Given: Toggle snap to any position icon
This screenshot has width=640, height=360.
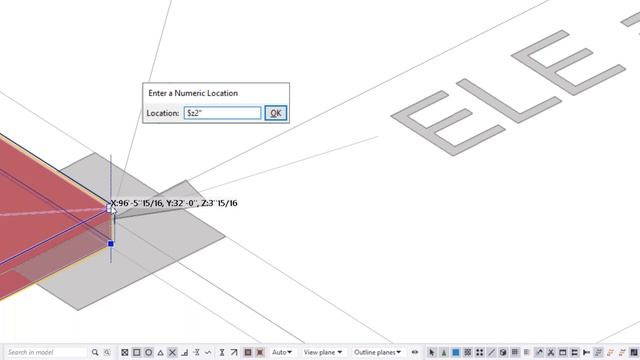Looking at the screenshot, I should (208, 352).
